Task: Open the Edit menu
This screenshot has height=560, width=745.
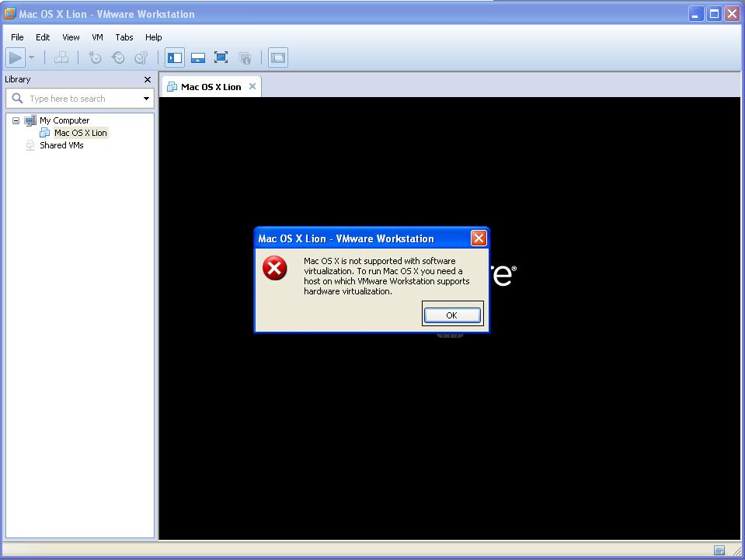Action: (x=43, y=37)
